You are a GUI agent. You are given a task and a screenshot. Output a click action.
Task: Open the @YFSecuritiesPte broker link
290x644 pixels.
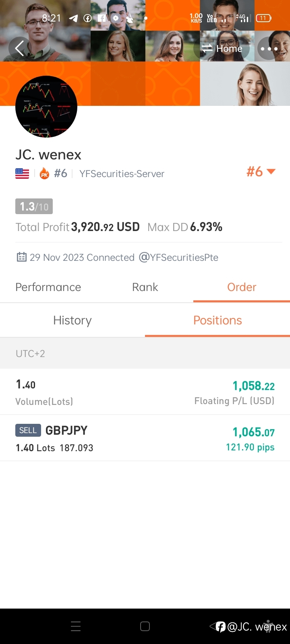178,257
